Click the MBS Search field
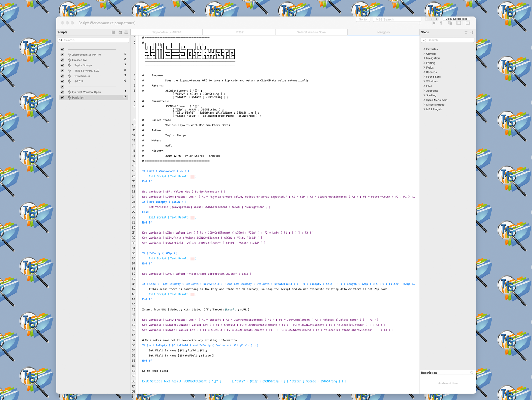532x400 pixels. [397, 19]
